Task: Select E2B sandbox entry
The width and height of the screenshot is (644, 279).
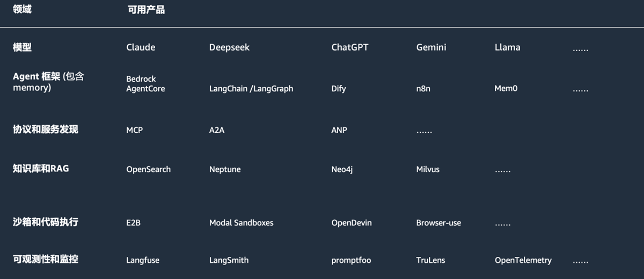Action: coord(133,223)
